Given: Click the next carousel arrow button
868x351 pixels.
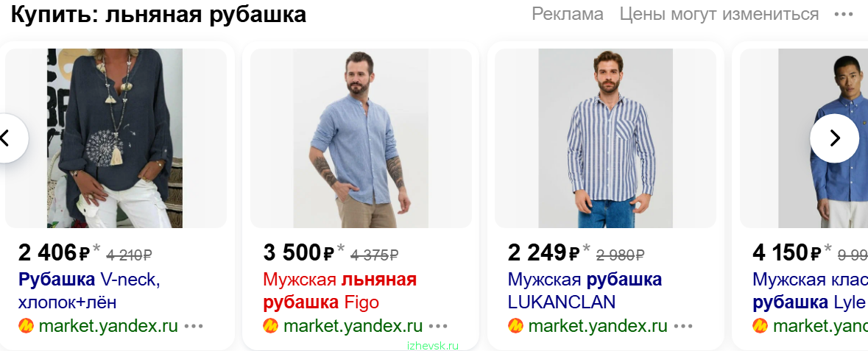Looking at the screenshot, I should click(834, 138).
